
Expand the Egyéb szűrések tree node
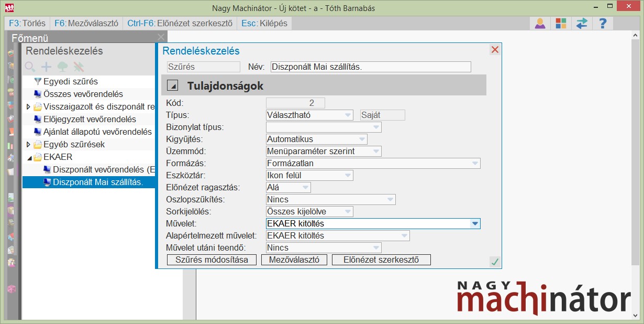tap(28, 144)
